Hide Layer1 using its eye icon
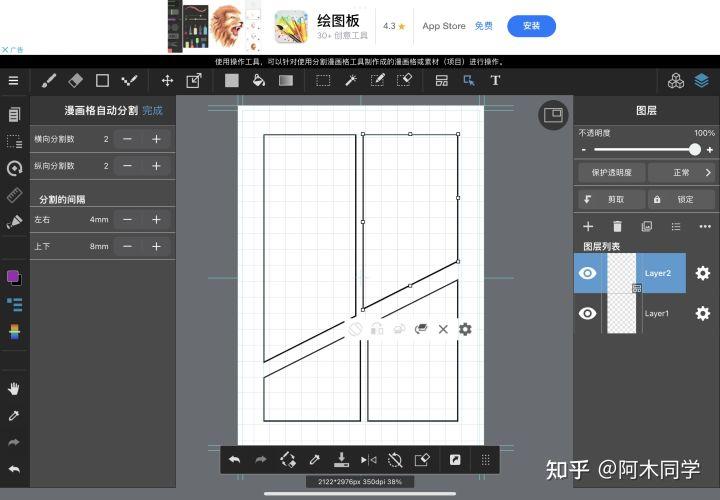 587,314
